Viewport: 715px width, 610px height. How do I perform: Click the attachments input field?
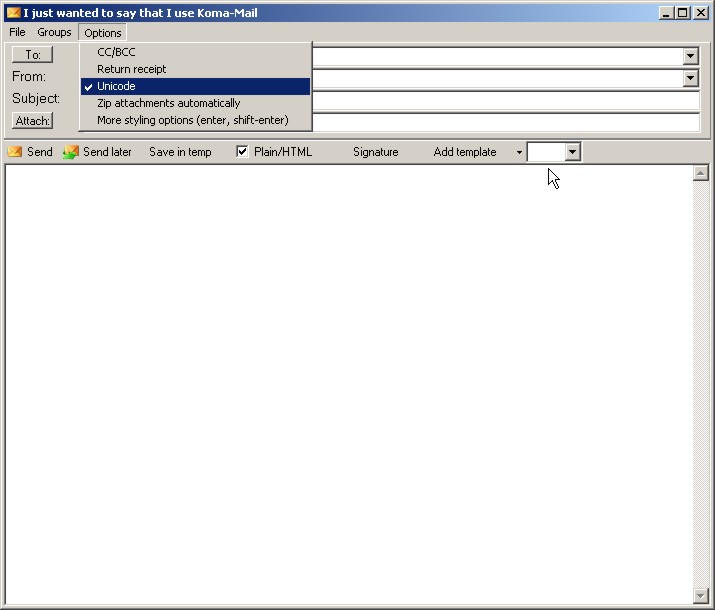pos(505,123)
